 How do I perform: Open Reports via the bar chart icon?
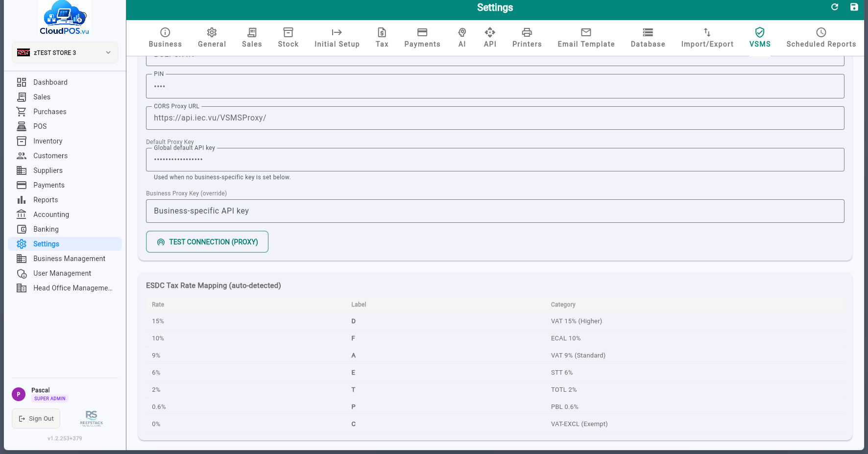click(22, 200)
